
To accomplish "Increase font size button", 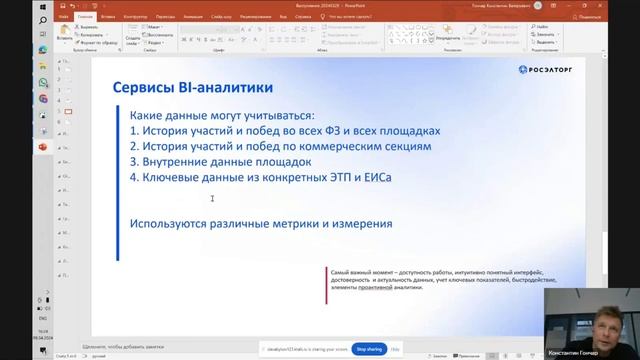I will pyautogui.click(x=243, y=29).
